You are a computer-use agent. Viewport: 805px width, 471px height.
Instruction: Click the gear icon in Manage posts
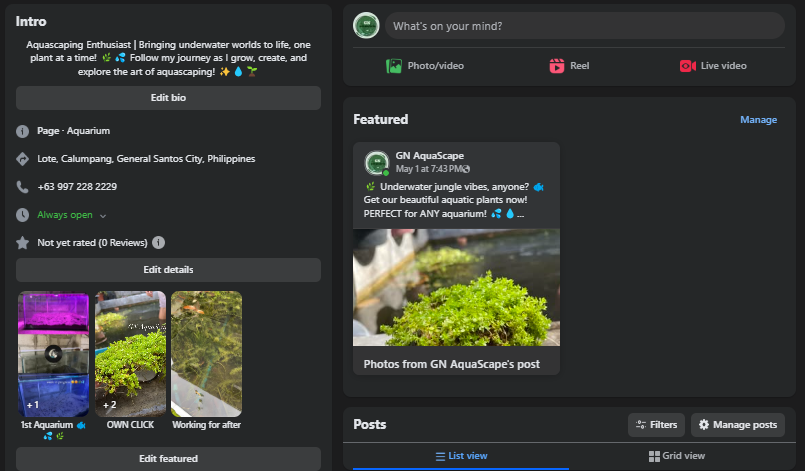click(704, 424)
